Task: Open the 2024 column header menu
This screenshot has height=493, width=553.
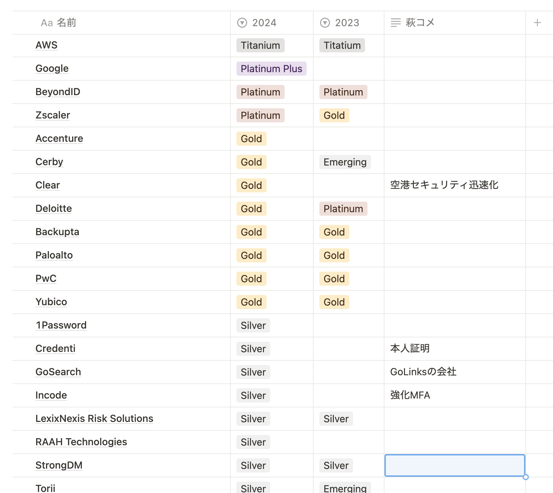Action: 272,23
